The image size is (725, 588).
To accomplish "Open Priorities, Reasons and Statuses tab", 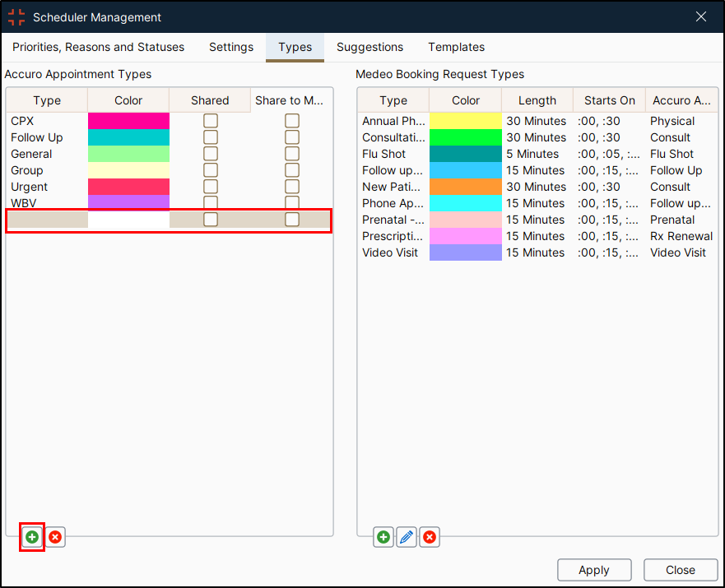I will (x=98, y=47).
